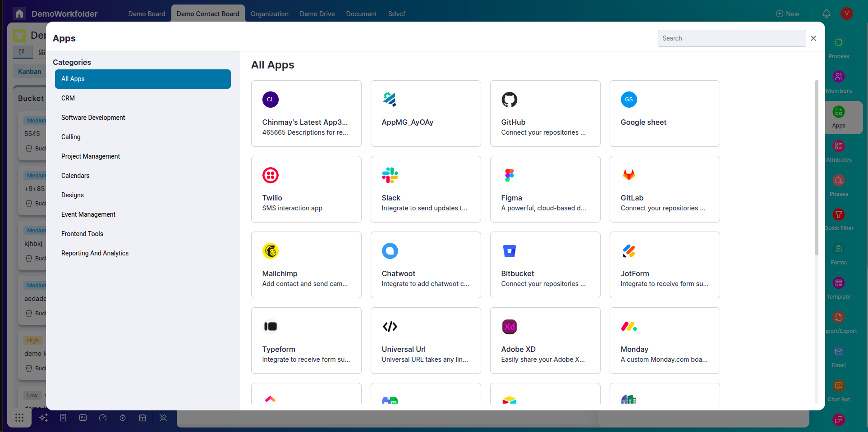This screenshot has height=432, width=868.
Task: Switch to the Demo Drive tab
Action: [x=317, y=14]
